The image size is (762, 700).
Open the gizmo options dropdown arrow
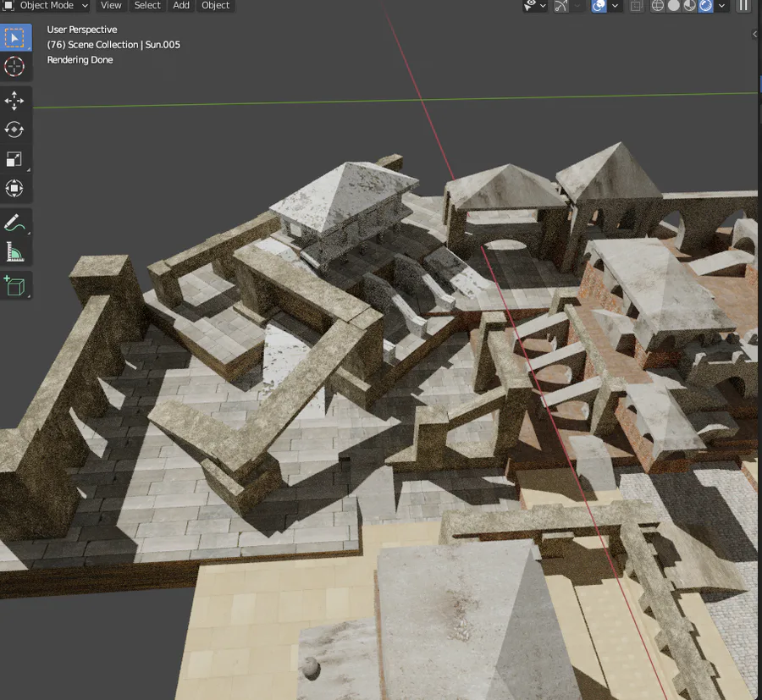(x=577, y=6)
